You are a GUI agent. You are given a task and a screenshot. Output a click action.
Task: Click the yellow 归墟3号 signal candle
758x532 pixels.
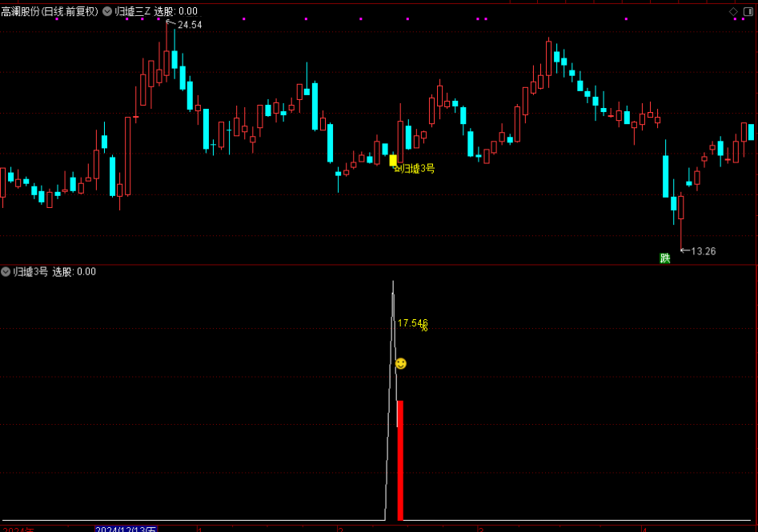click(393, 160)
